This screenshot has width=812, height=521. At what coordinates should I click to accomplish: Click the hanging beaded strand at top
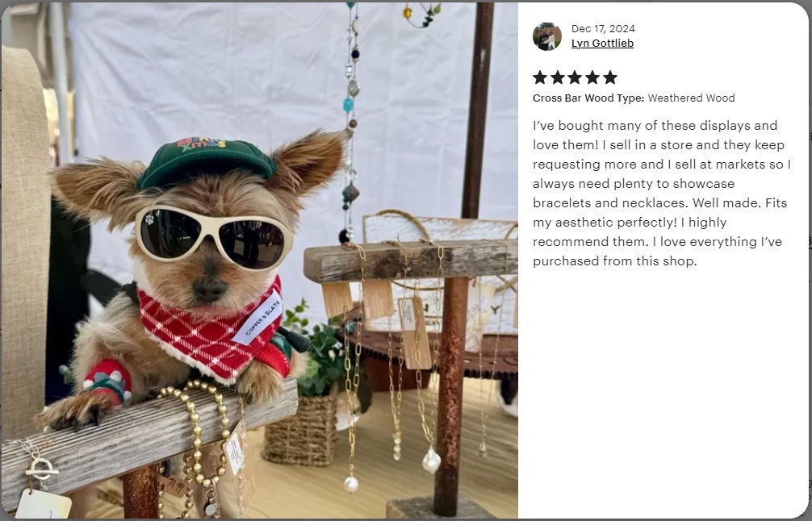[x=350, y=122]
